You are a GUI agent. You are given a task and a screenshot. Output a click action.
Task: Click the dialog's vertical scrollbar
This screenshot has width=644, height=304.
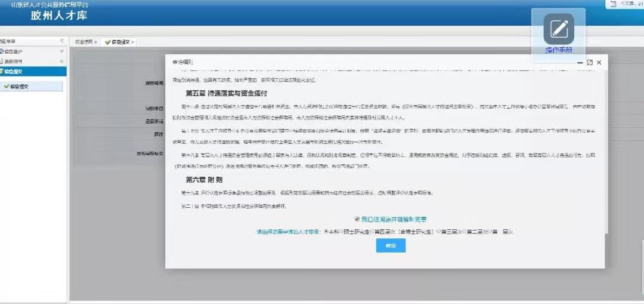pos(607,149)
